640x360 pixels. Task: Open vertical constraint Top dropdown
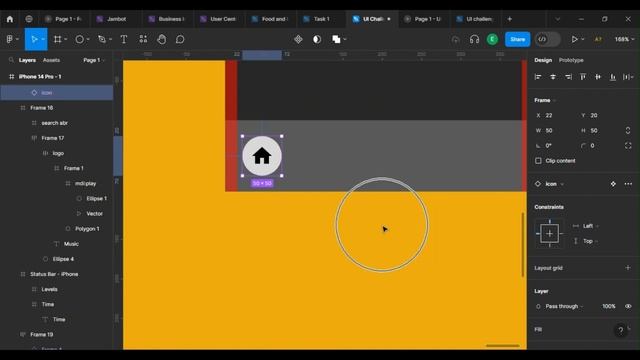pyautogui.click(x=590, y=241)
